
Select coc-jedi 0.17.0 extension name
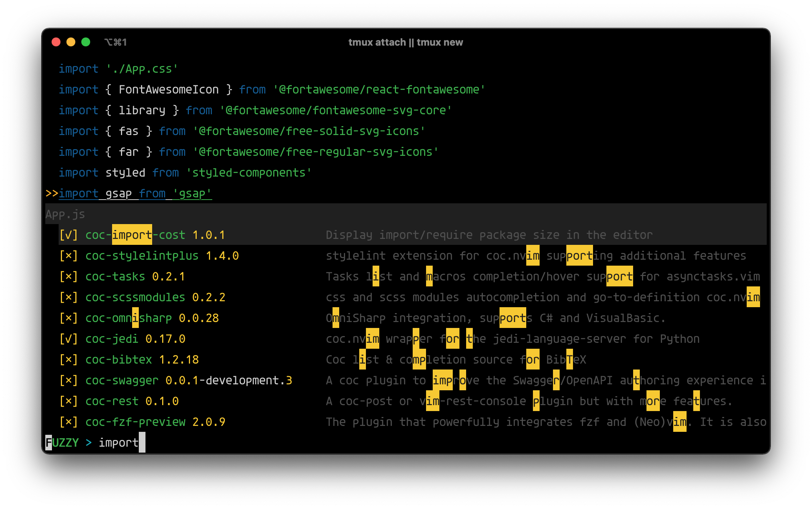point(135,339)
